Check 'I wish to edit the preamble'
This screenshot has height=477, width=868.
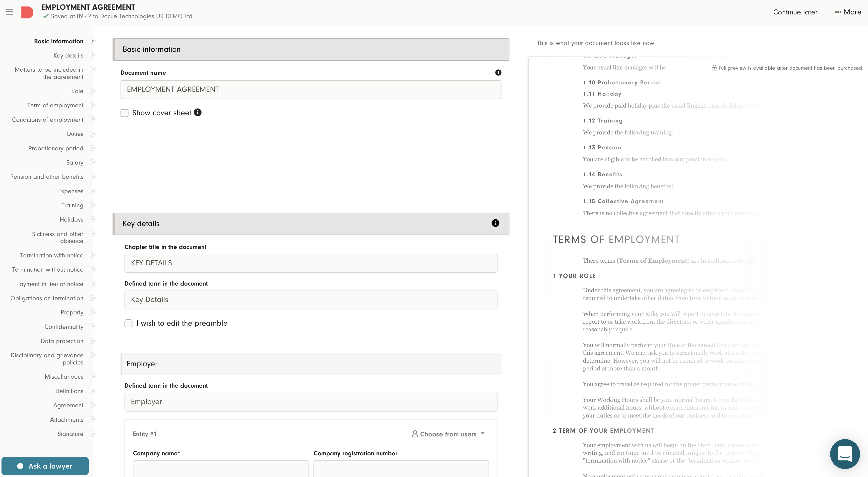point(128,323)
